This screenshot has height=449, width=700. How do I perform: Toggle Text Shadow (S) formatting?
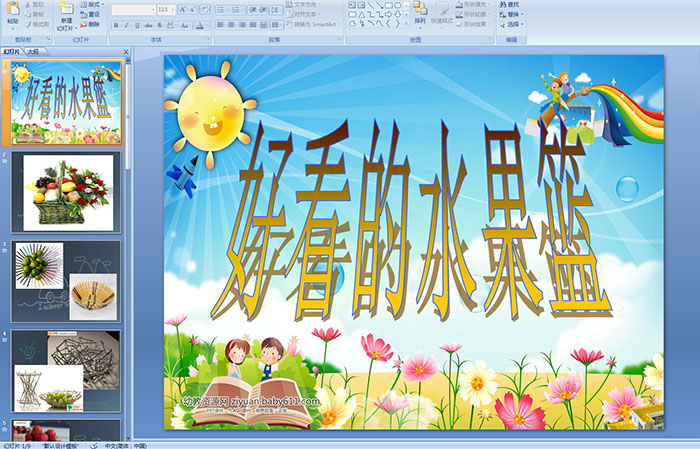coord(159,25)
